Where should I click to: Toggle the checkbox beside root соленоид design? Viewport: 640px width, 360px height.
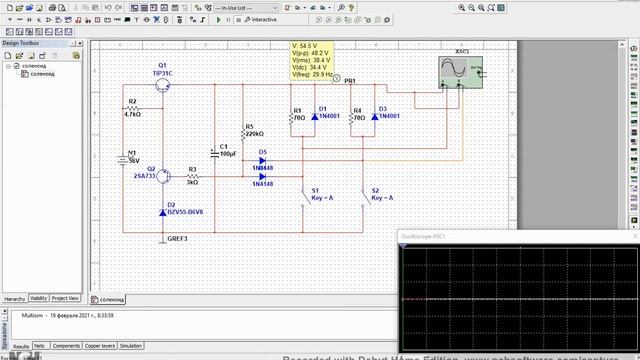[x=16, y=66]
